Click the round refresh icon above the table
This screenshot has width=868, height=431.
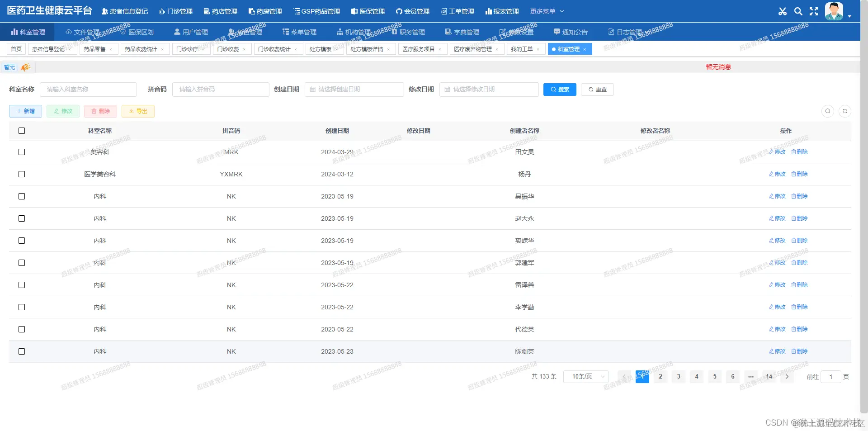coord(845,111)
